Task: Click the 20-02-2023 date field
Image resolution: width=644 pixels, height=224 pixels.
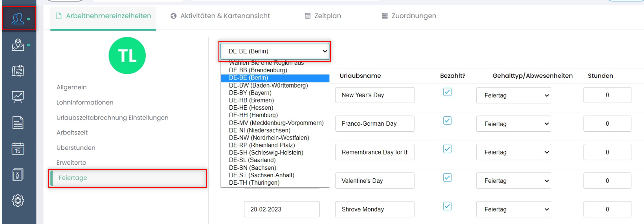Action: [282, 209]
